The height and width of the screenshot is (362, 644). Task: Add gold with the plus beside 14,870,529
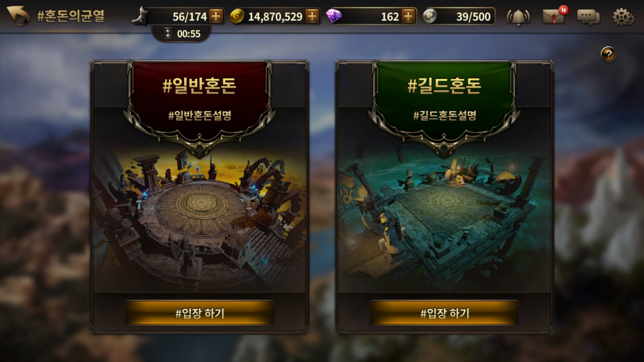312,16
